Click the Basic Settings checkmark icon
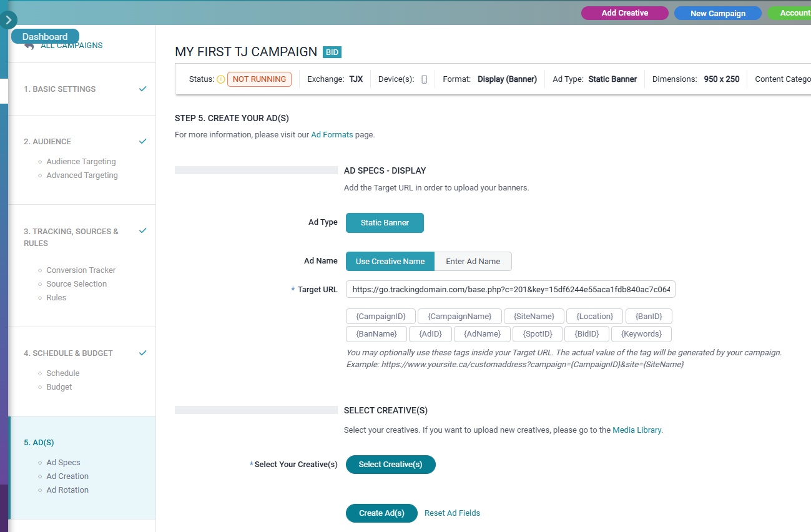Screen dimensions: 811x532 (143, 89)
